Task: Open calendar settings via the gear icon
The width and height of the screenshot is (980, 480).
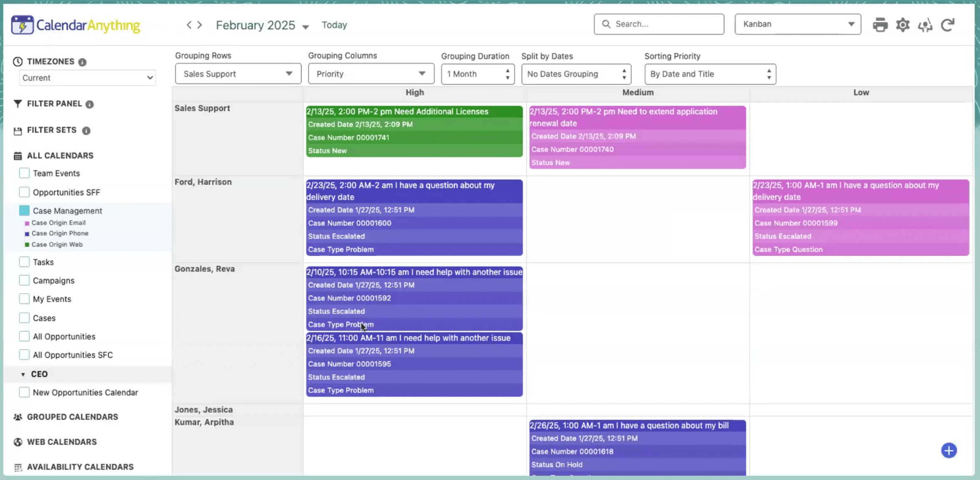Action: coord(903,25)
